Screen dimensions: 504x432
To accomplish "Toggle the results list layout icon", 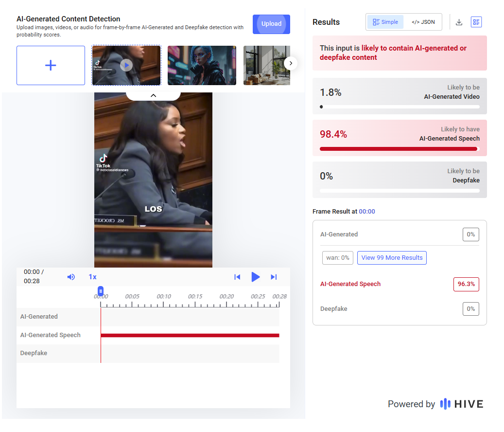I will pyautogui.click(x=476, y=22).
